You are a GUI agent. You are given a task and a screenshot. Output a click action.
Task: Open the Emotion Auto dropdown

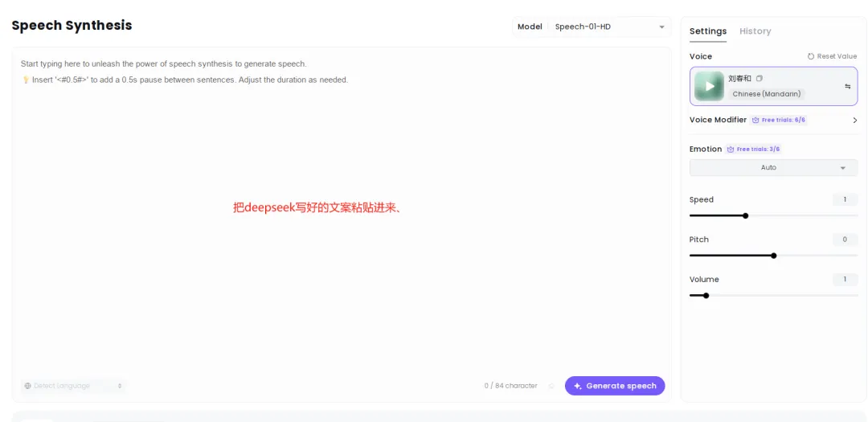click(x=773, y=168)
